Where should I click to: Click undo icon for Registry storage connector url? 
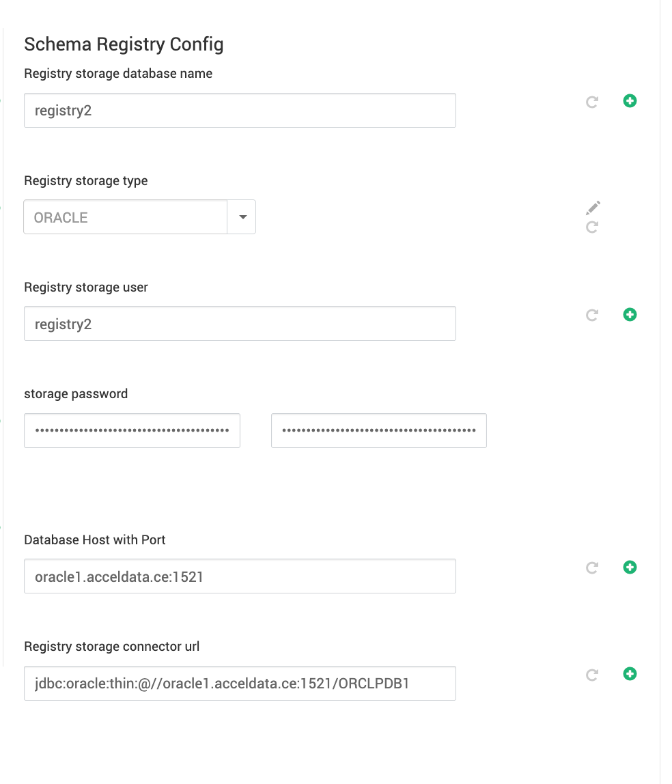592,675
